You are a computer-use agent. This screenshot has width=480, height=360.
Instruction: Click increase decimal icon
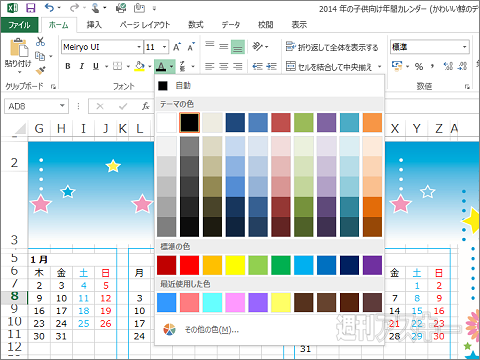(x=448, y=66)
